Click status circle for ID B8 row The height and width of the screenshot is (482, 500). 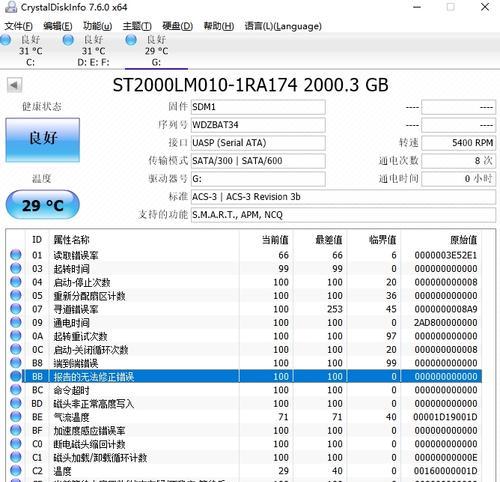15,363
